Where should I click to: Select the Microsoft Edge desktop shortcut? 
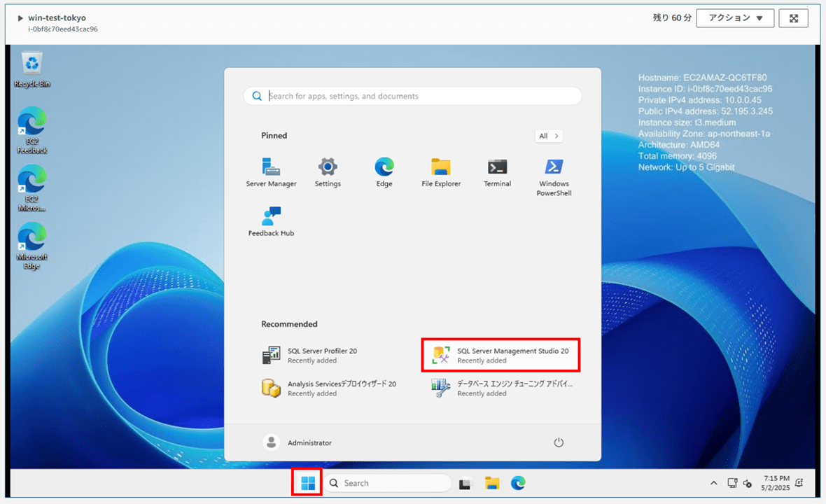pyautogui.click(x=32, y=246)
